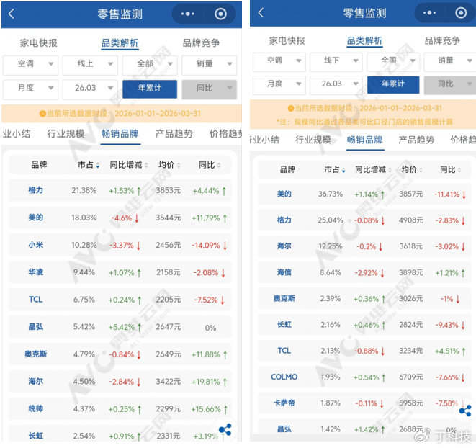
Task: Sort by 同比增减 in left panel table
Action: click(x=129, y=165)
